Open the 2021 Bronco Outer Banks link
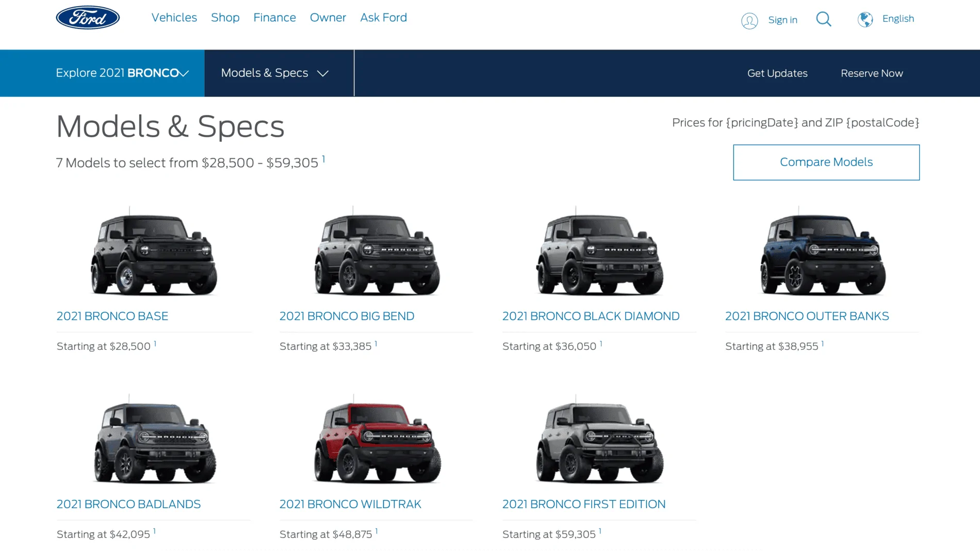Screen dimensions: 980x551 807,316
